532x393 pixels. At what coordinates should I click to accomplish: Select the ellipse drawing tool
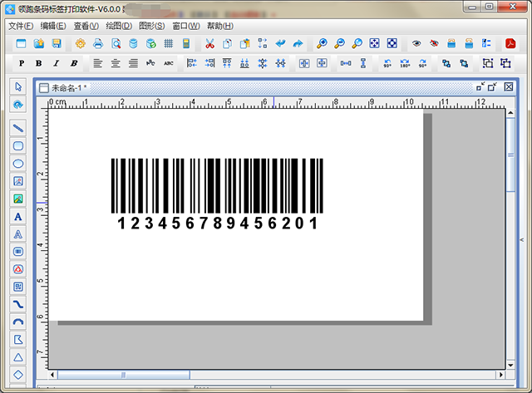18,164
